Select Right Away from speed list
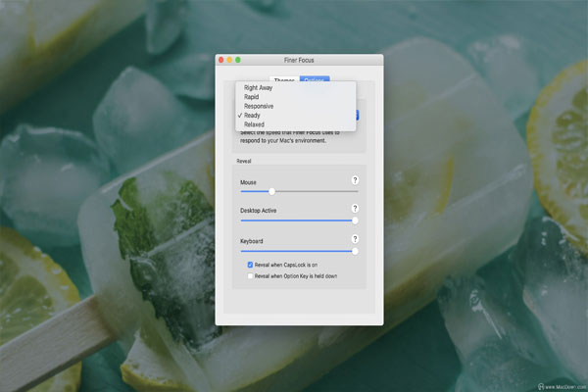This screenshot has width=588, height=392. [x=259, y=88]
